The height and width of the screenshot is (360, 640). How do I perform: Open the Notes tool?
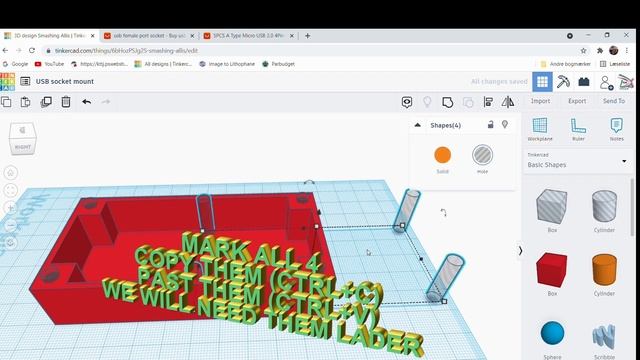[x=616, y=129]
